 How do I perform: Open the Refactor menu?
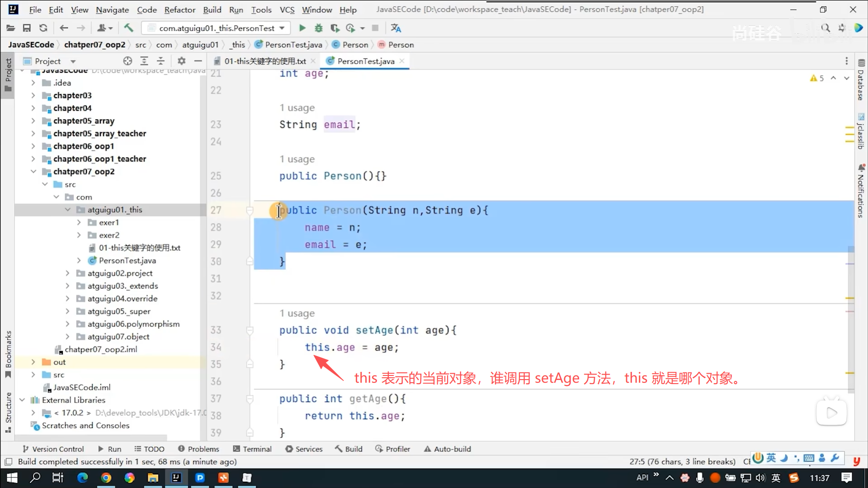pos(179,9)
